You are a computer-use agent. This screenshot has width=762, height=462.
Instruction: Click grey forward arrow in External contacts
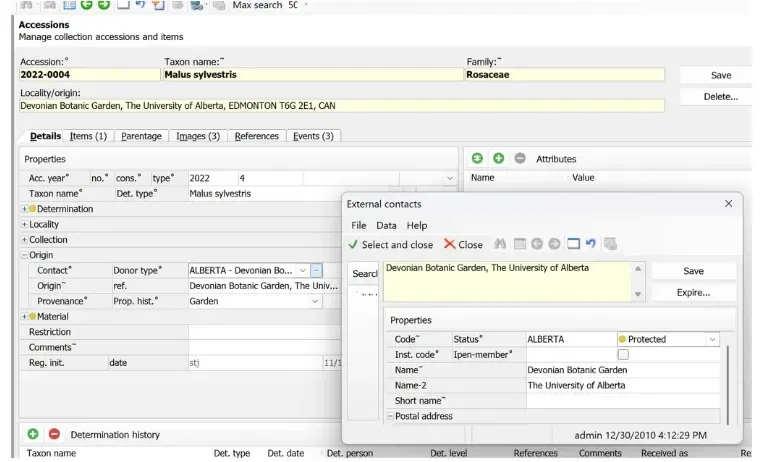pos(554,244)
